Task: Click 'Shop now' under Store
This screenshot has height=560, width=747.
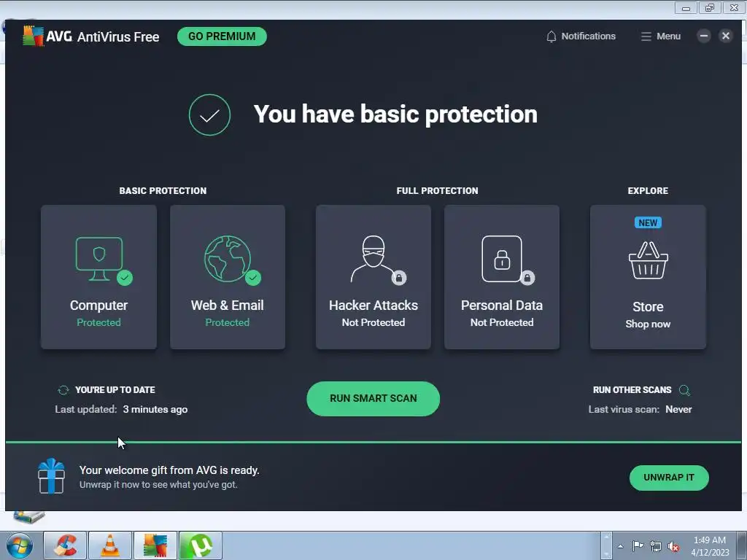Action: pyautogui.click(x=648, y=324)
